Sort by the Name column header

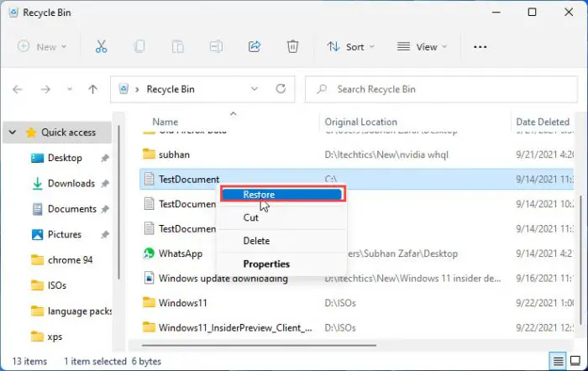(165, 122)
